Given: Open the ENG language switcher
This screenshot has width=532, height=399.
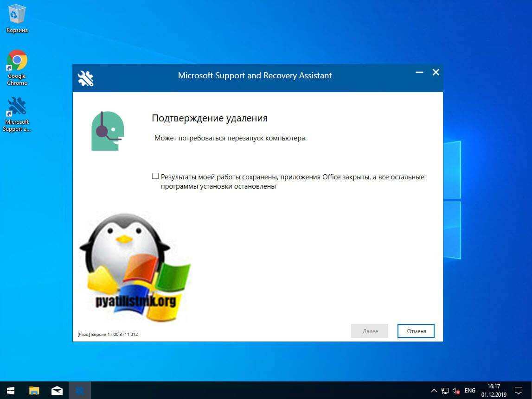Looking at the screenshot, I should point(470,391).
